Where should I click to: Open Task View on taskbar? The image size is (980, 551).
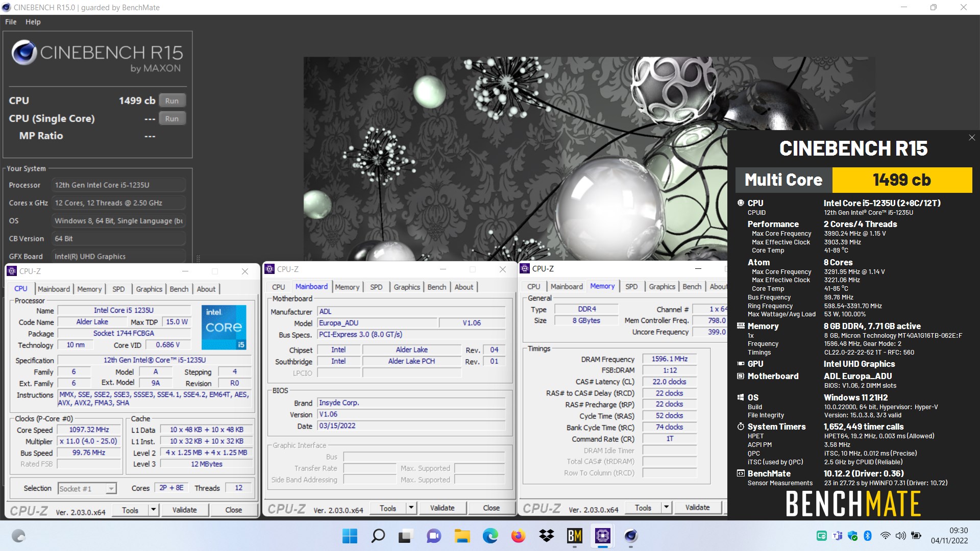click(x=405, y=536)
